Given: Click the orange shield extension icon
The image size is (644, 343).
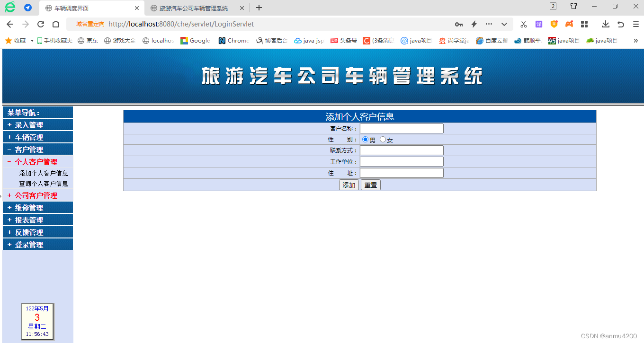Looking at the screenshot, I should pyautogui.click(x=554, y=24).
